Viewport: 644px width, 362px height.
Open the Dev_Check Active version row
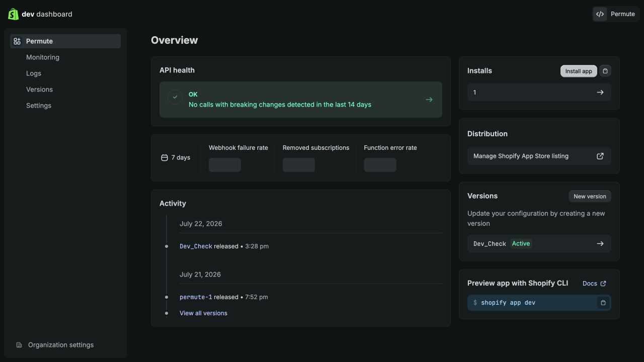(539, 243)
